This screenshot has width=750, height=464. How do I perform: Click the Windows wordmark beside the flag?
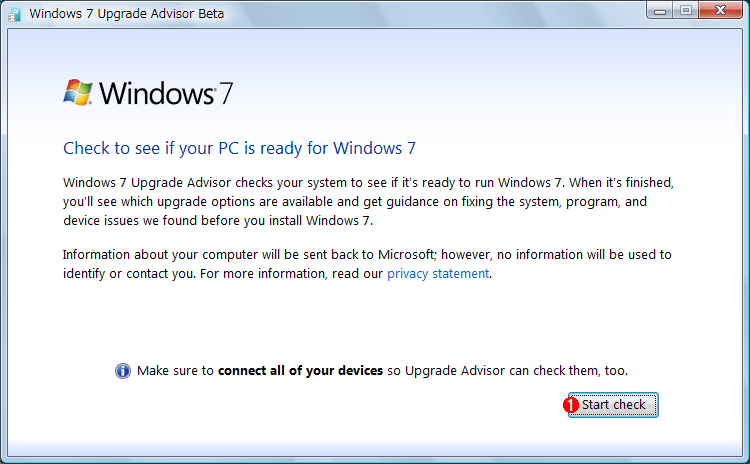[157, 93]
